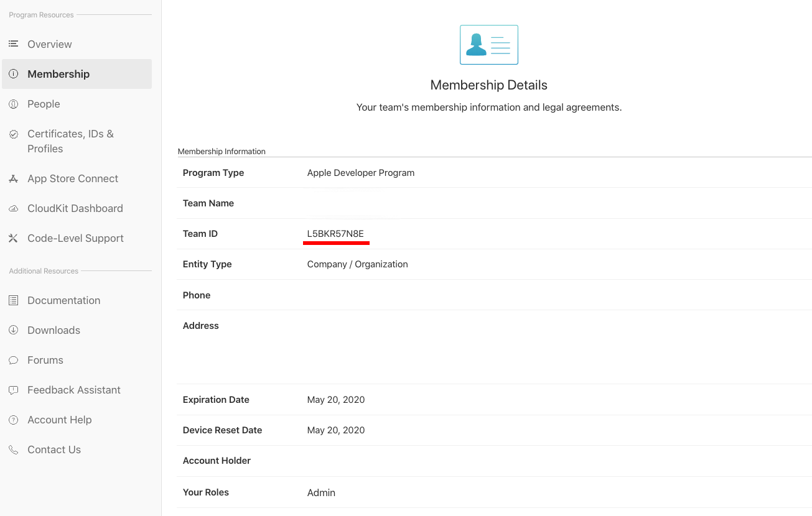812x516 pixels.
Task: Click the Contact Us phone icon
Action: pyautogui.click(x=13, y=449)
